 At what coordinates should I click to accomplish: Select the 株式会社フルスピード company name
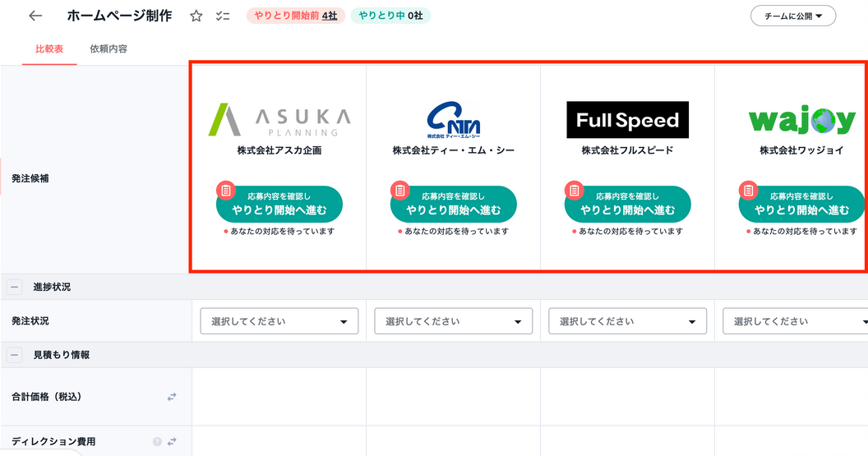628,150
